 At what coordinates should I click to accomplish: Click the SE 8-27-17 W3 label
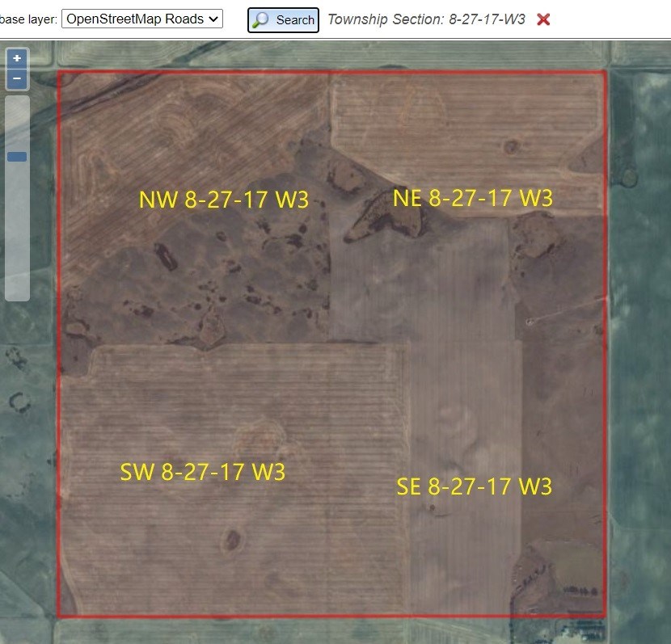click(475, 486)
